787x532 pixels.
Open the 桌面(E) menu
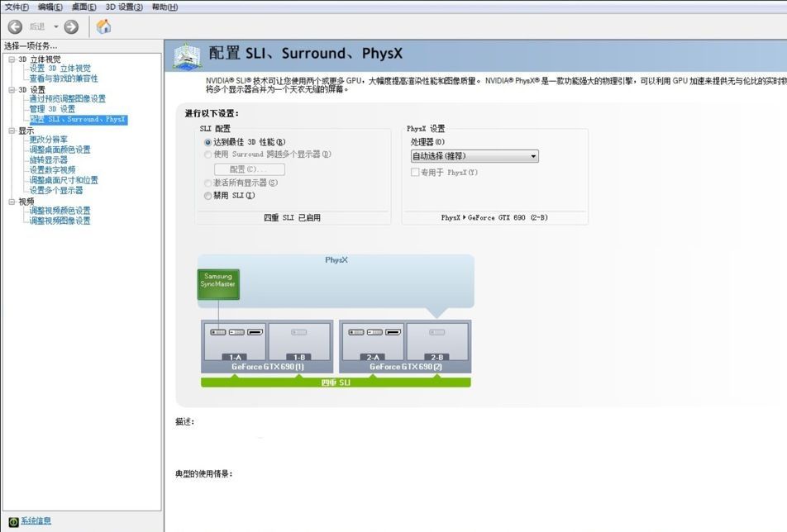tap(83, 7)
